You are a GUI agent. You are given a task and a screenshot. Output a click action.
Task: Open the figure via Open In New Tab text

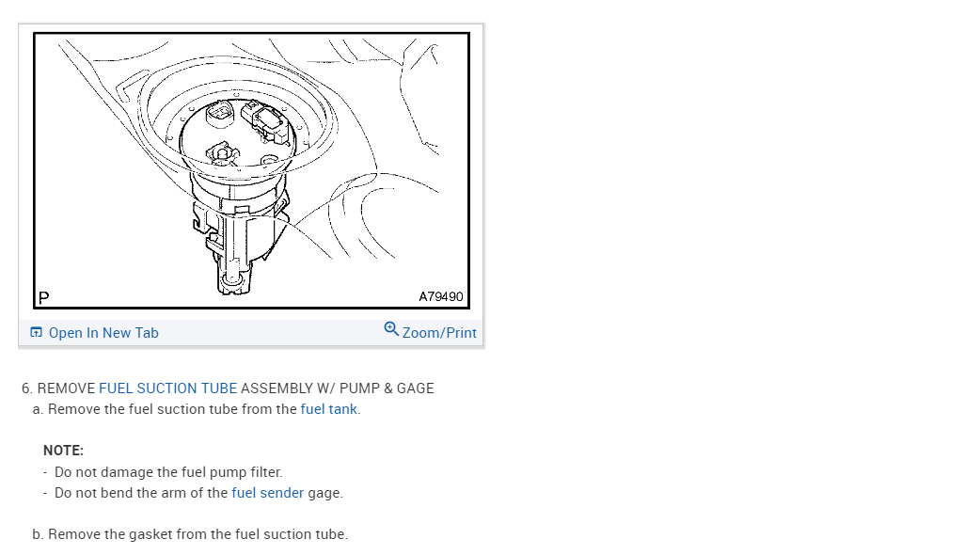[x=103, y=333]
